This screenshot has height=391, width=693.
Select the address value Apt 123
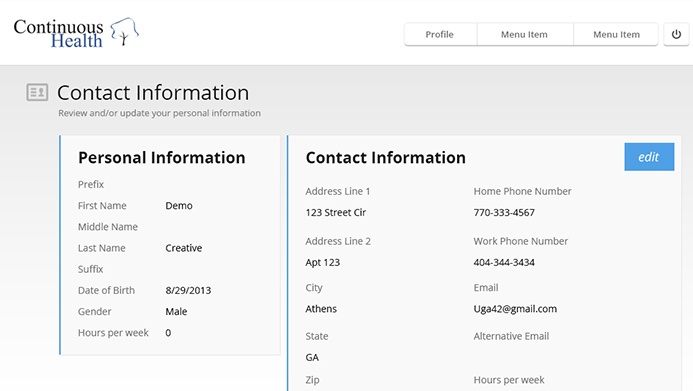(323, 262)
